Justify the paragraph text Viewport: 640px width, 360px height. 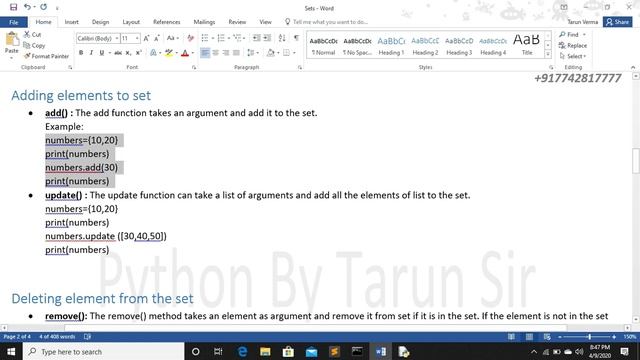click(x=236, y=53)
